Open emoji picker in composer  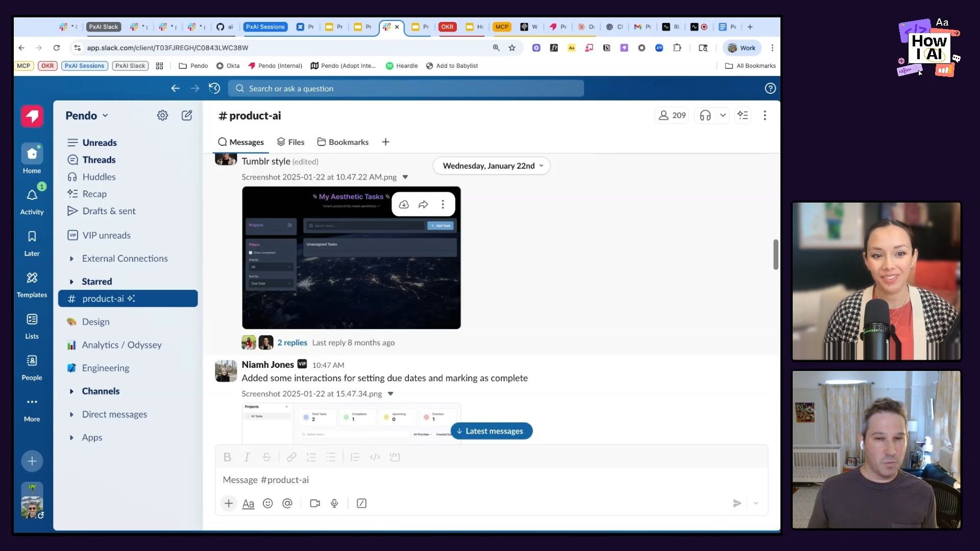point(267,504)
